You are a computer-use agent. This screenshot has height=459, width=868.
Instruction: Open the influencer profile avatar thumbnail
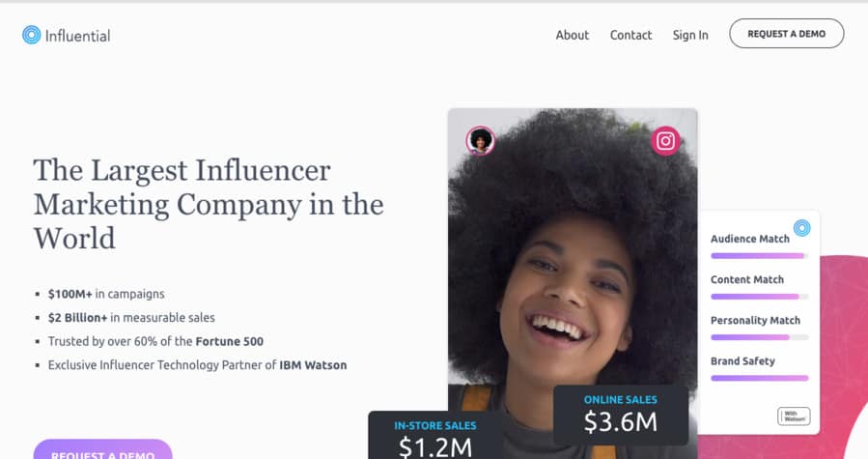[x=481, y=141]
